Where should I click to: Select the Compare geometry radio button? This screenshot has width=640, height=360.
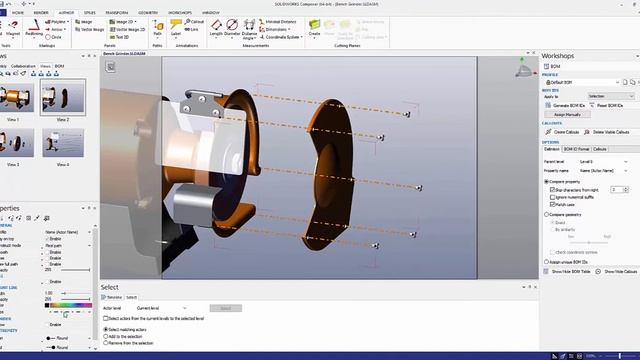click(x=547, y=214)
